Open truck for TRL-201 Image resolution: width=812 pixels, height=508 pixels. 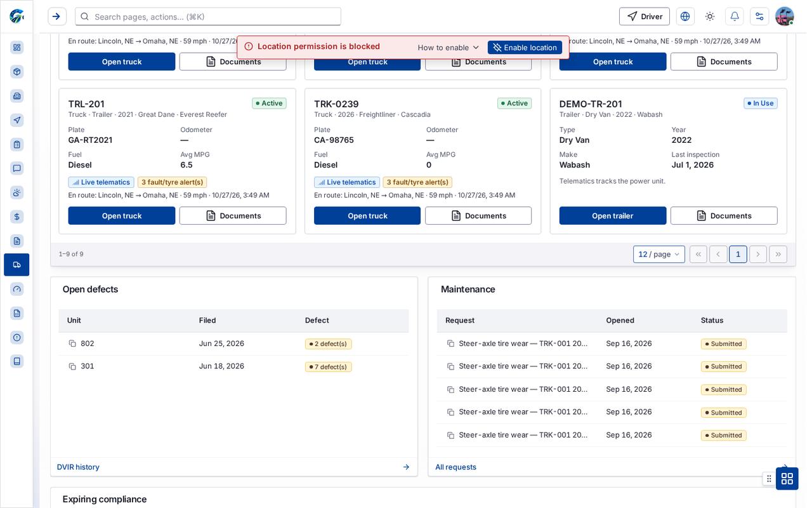tap(122, 216)
